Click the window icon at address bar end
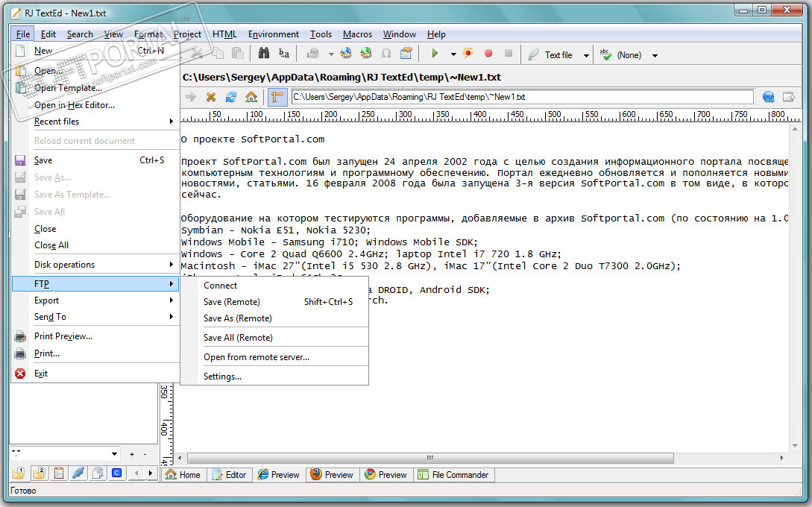 (788, 97)
